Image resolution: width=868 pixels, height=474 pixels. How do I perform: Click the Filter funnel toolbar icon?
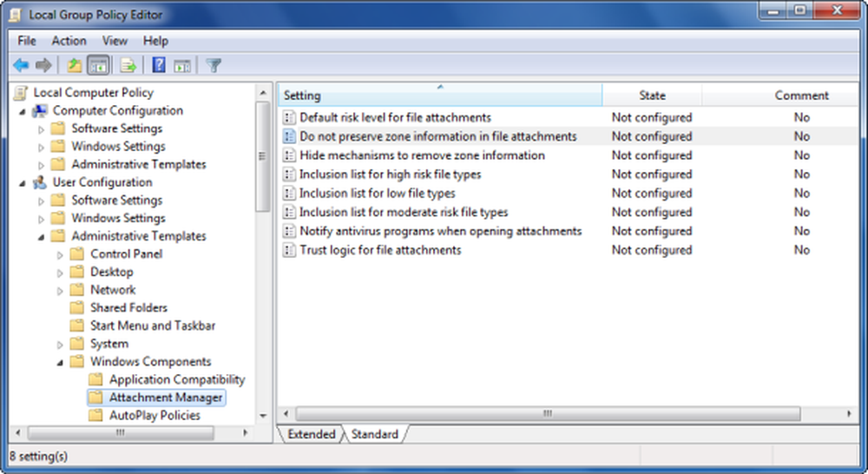click(x=214, y=65)
